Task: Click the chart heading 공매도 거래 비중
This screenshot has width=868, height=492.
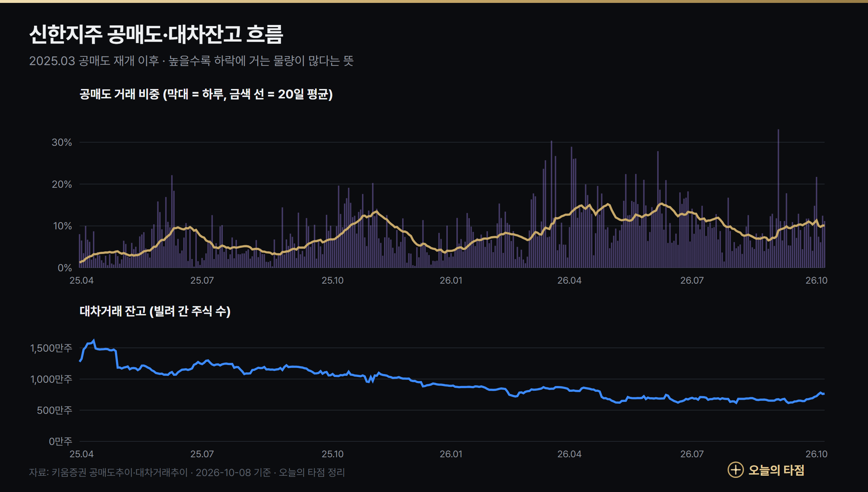Action: click(x=206, y=94)
